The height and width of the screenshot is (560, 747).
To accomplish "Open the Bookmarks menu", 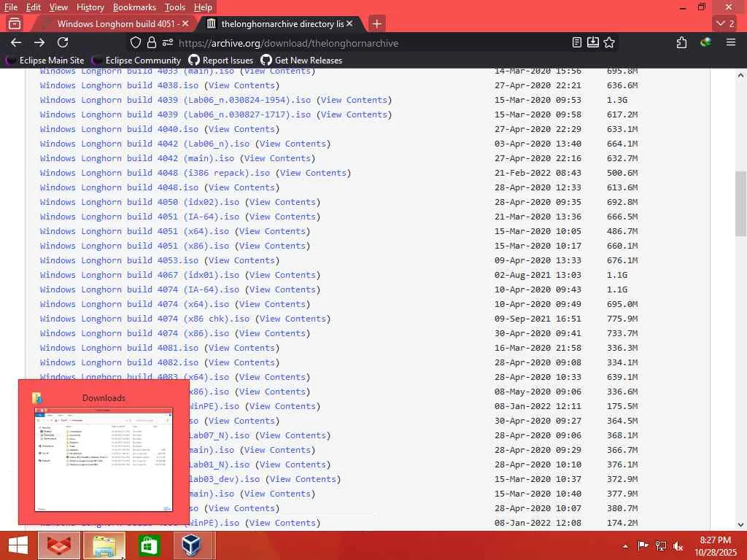I will pos(134,7).
